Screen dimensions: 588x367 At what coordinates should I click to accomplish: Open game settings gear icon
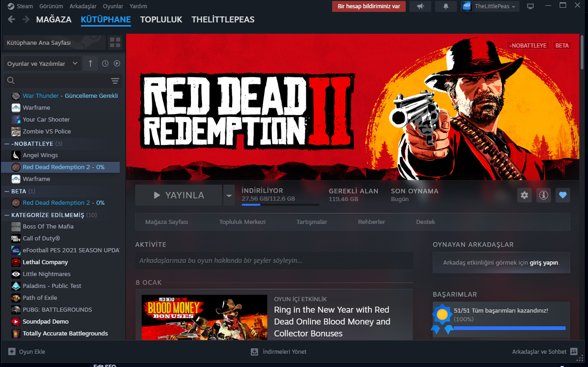pyautogui.click(x=524, y=195)
